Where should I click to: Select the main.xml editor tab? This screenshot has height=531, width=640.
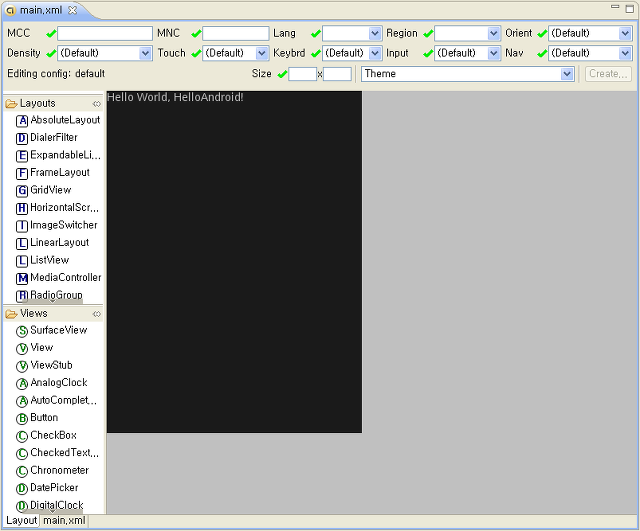tap(41, 10)
